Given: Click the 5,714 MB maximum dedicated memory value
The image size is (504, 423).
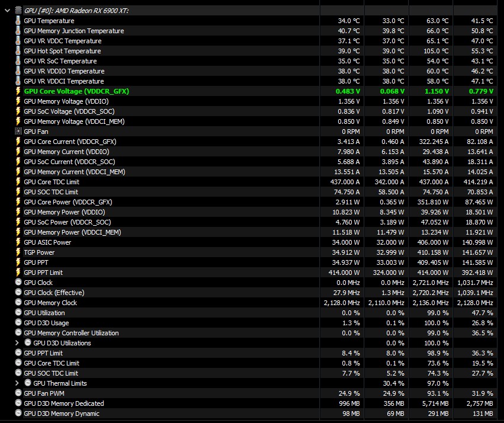Looking at the screenshot, I should 434,403.
